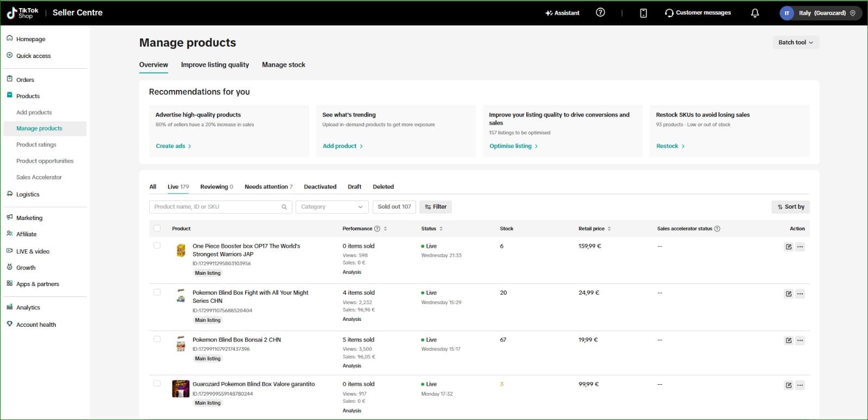The width and height of the screenshot is (868, 420).
Task: Check the One Piece Booster box row
Action: 157,245
